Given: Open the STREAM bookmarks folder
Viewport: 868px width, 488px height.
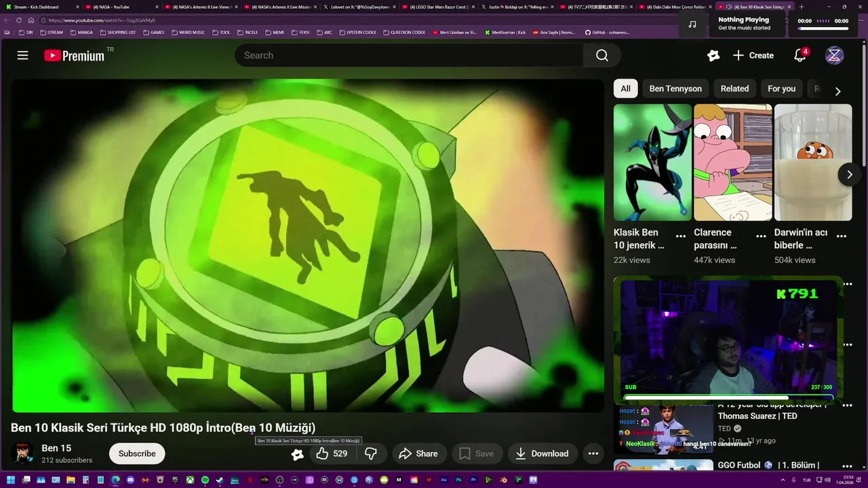Looking at the screenshot, I should click(x=52, y=33).
